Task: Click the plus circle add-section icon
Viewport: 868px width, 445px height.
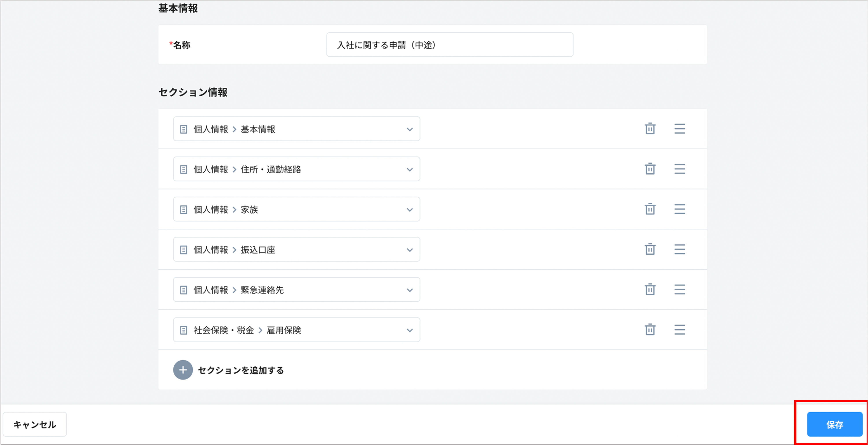Action: click(183, 370)
